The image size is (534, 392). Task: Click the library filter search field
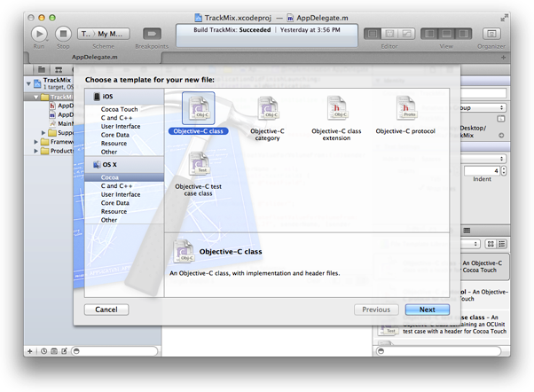[x=438, y=351]
